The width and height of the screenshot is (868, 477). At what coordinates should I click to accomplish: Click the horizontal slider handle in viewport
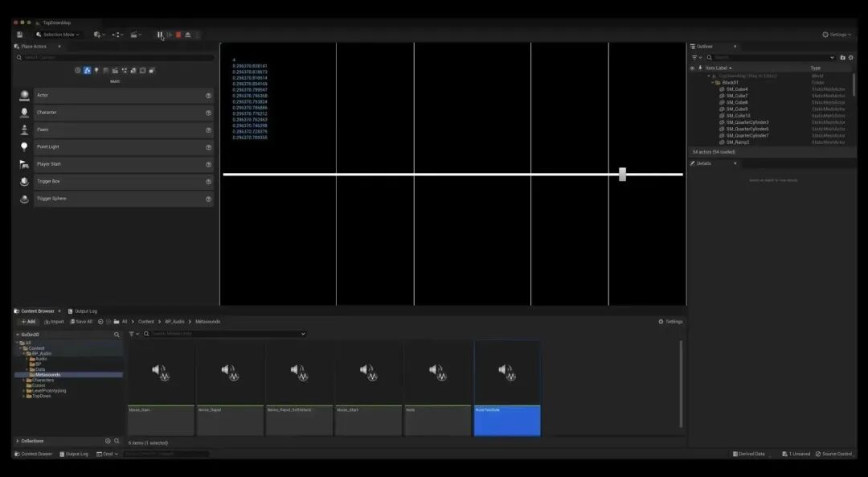622,175
